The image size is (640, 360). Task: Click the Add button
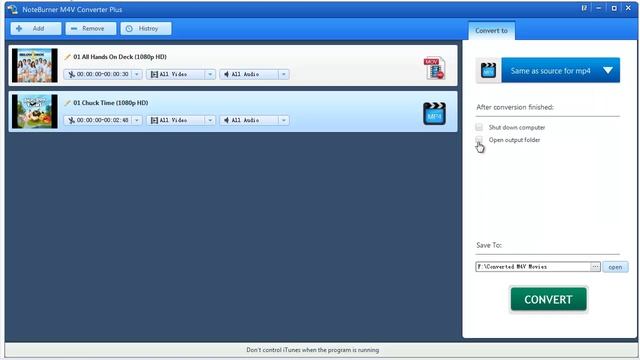(x=36, y=29)
